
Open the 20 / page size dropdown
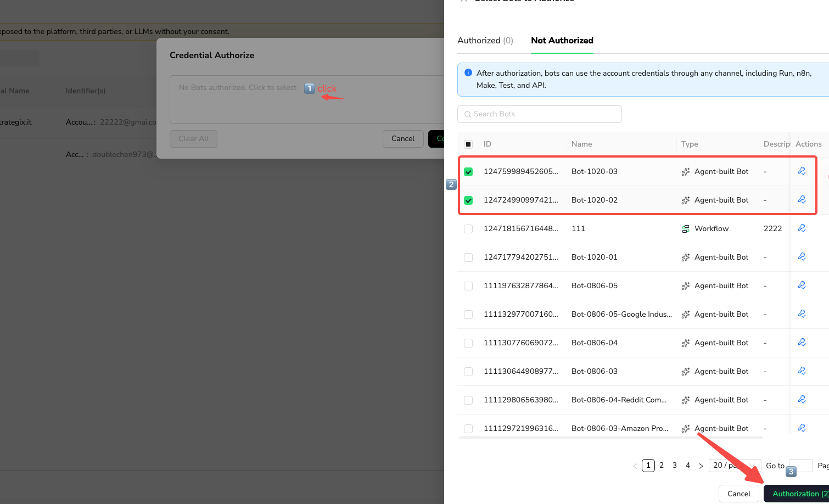click(735, 466)
